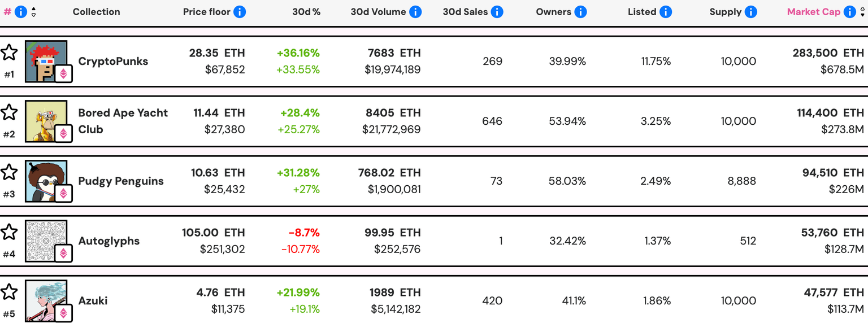Open the Autoglyphs collection link
Screen dimensions: 868x323
pyautogui.click(x=108, y=241)
